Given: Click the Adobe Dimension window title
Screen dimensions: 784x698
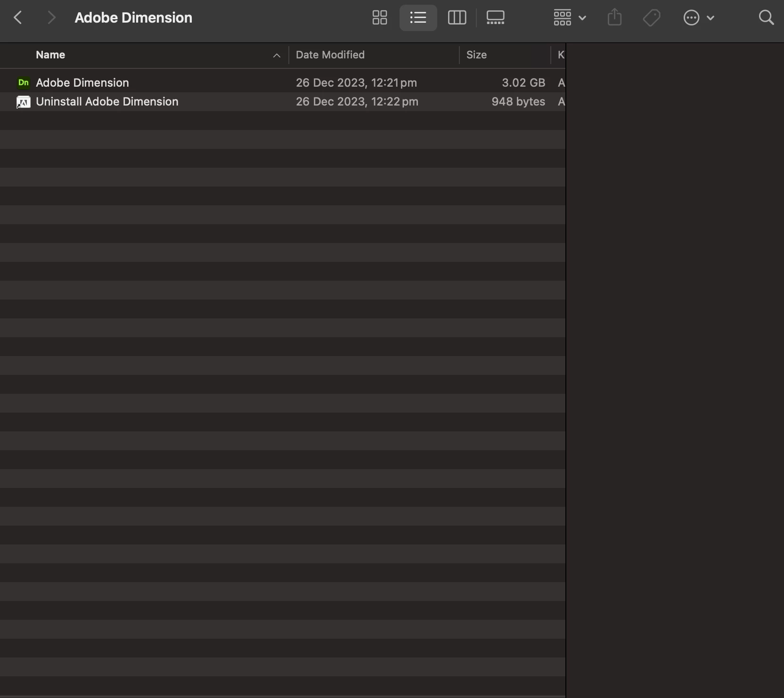Looking at the screenshot, I should (133, 18).
